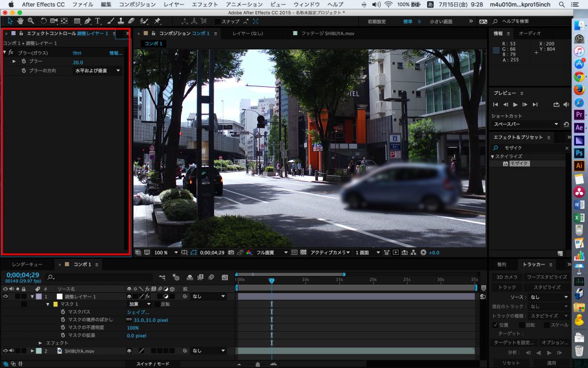Activate the Hand tool
The height and width of the screenshot is (368, 588).
click(20, 22)
